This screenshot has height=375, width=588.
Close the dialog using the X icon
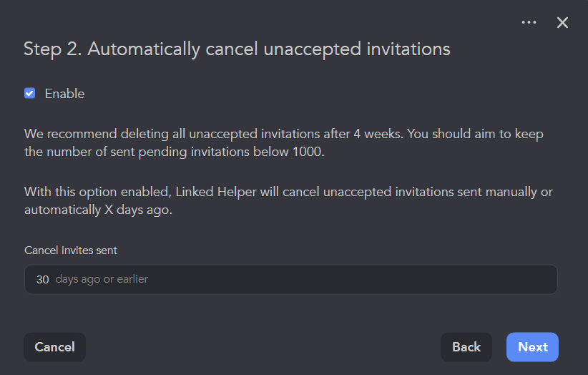562,23
